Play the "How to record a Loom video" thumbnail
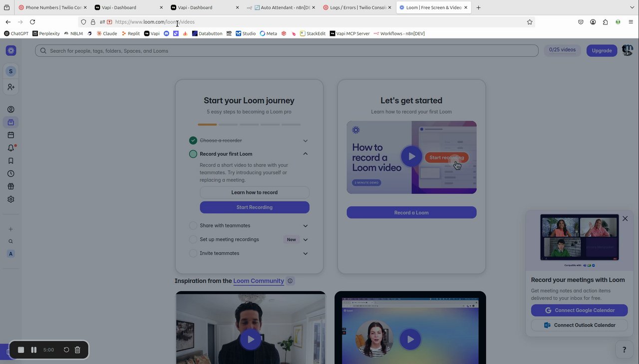The width and height of the screenshot is (639, 364). tap(411, 157)
